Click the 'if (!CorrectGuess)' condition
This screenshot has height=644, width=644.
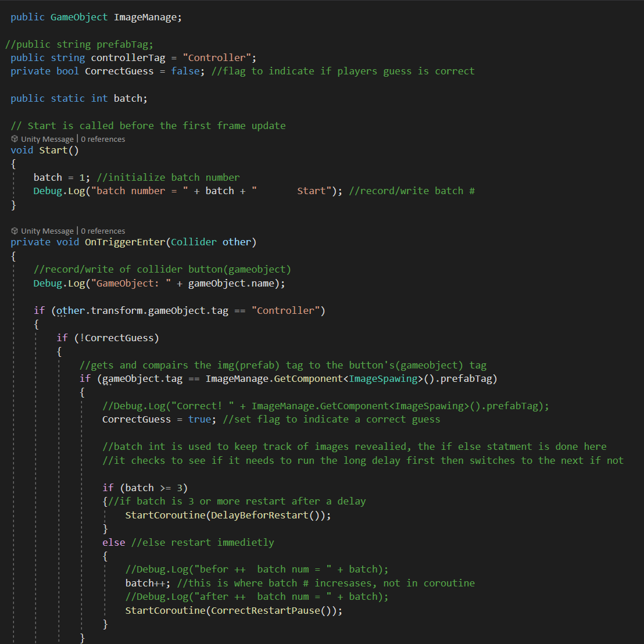(108, 338)
